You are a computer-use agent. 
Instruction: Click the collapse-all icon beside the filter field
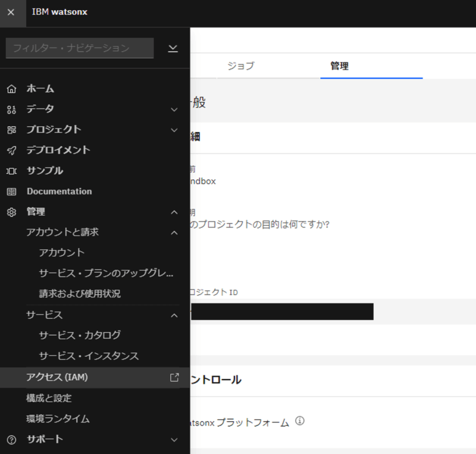point(173,48)
